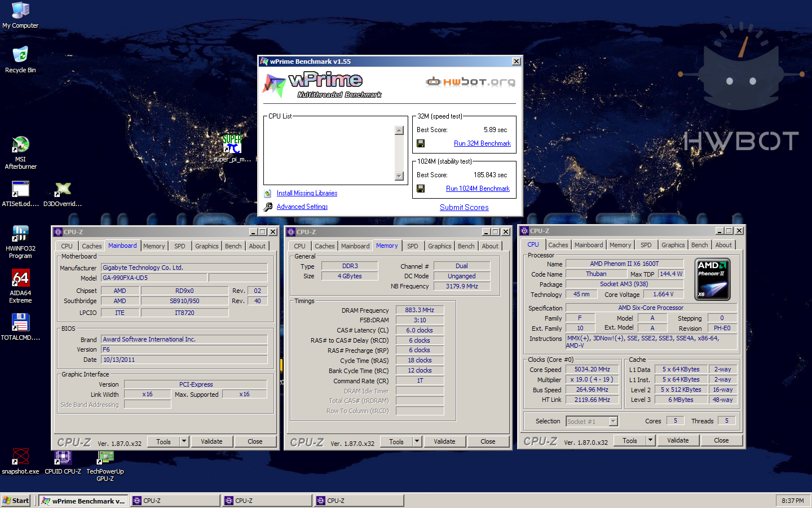Click floppy save icon for 1024M score

click(x=421, y=189)
